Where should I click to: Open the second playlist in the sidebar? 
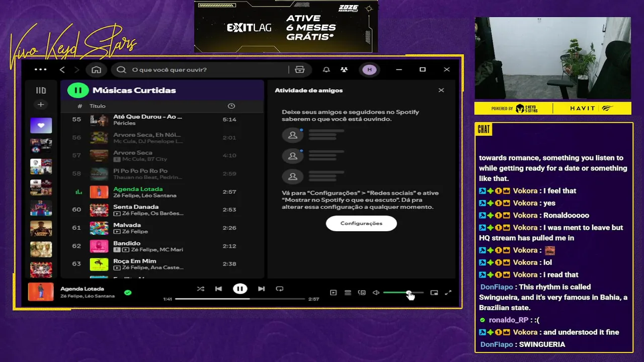click(41, 145)
